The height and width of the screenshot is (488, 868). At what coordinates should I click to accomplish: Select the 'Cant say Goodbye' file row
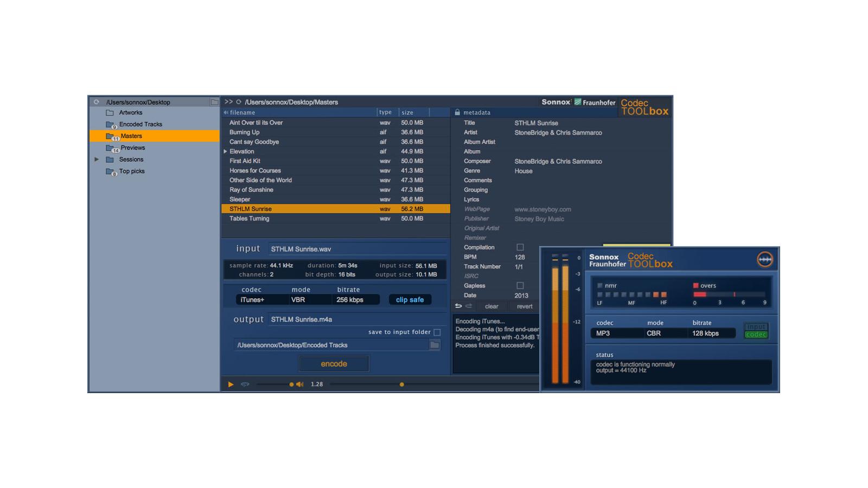(336, 142)
